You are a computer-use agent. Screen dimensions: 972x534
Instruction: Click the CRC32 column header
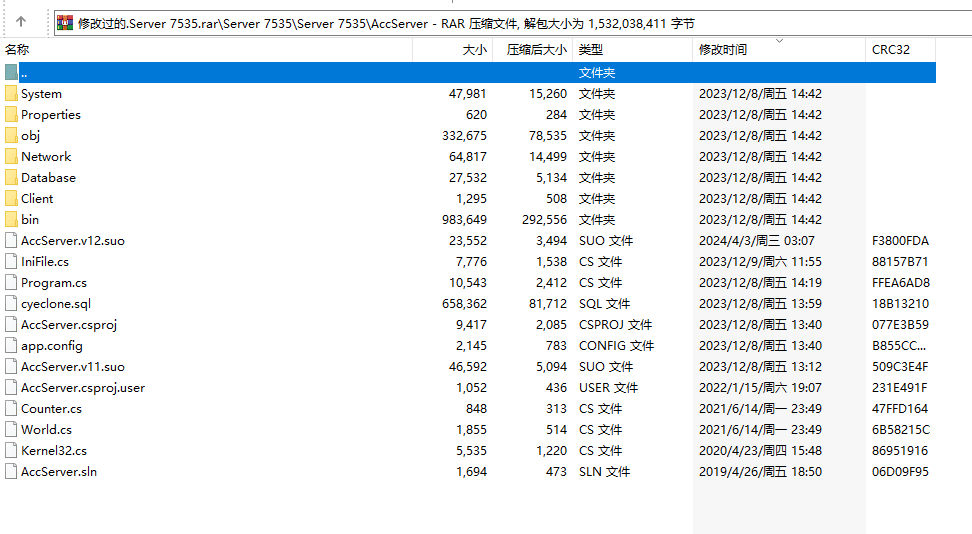pyautogui.click(x=890, y=50)
